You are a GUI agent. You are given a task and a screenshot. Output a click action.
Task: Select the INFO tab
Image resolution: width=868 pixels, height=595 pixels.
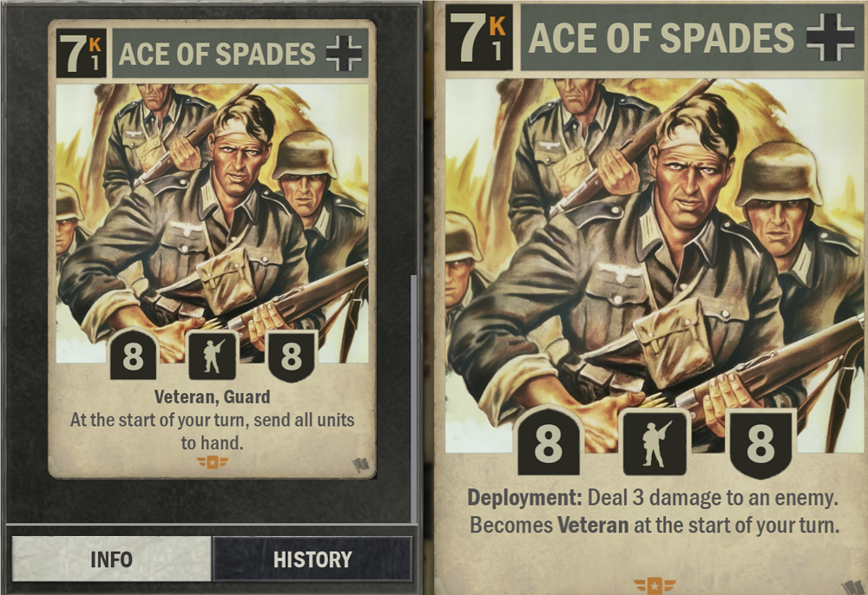pyautogui.click(x=111, y=559)
